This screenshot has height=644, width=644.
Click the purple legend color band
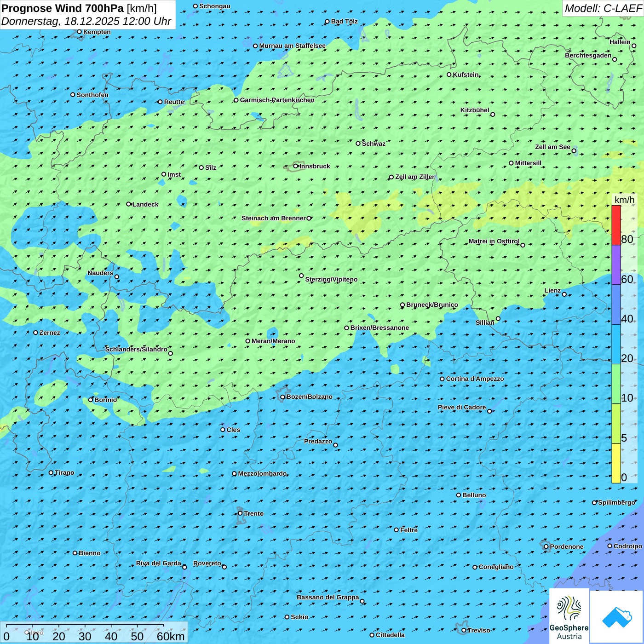pos(616,265)
